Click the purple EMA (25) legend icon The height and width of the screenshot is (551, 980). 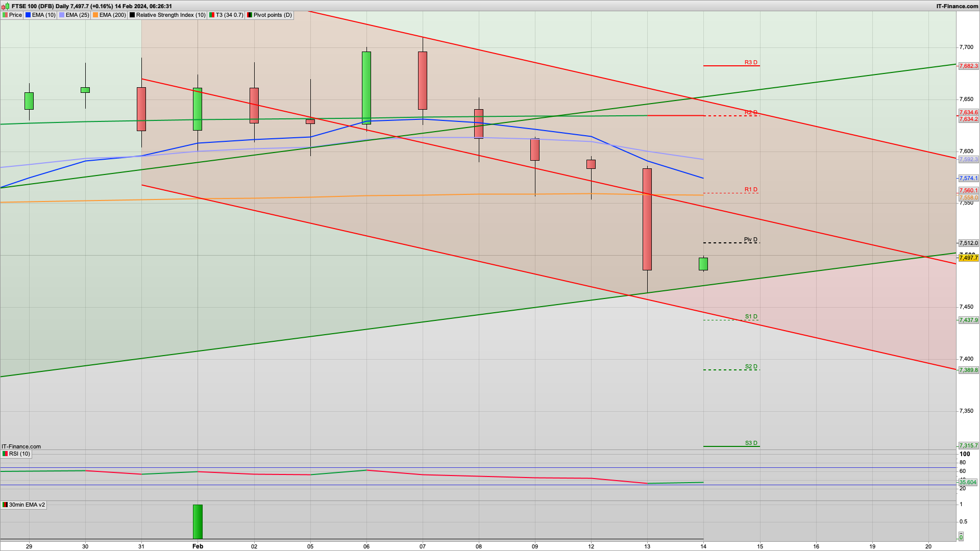[x=61, y=15]
